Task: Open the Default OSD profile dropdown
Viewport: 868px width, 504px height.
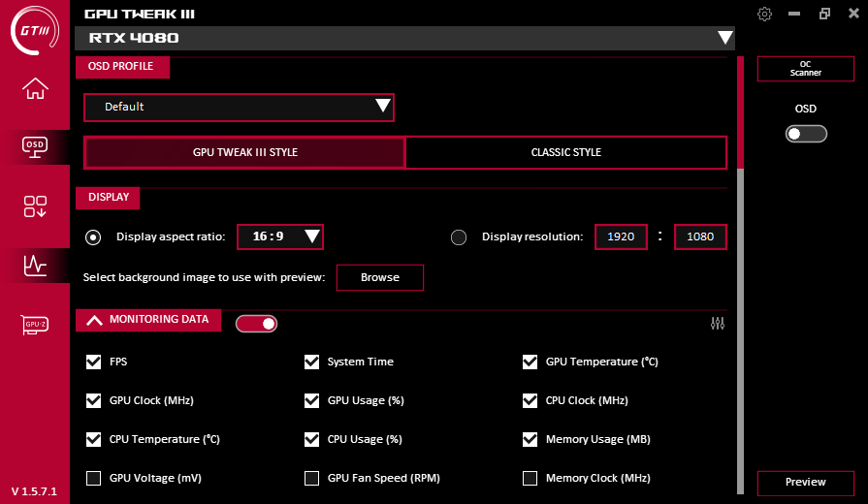Action: pos(239,107)
